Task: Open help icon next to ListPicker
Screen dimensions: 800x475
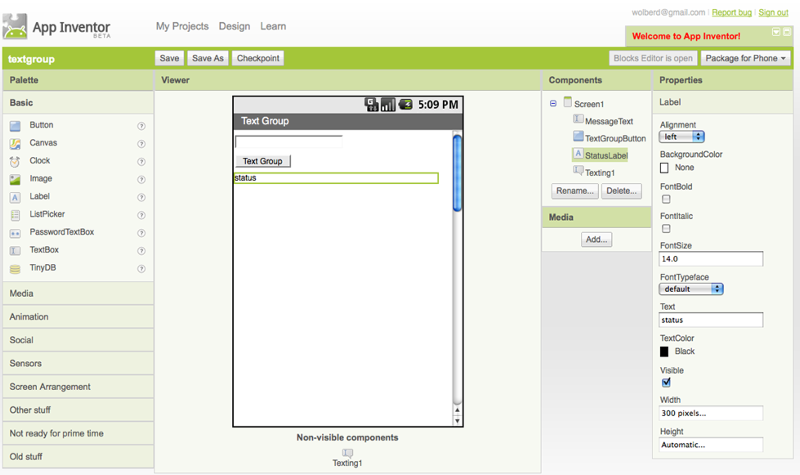Action: point(141,215)
